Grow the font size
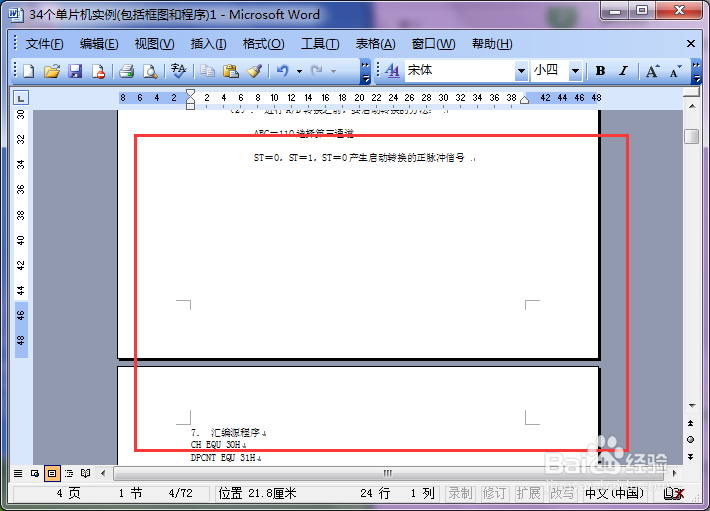This screenshot has height=511, width=710. tap(652, 71)
